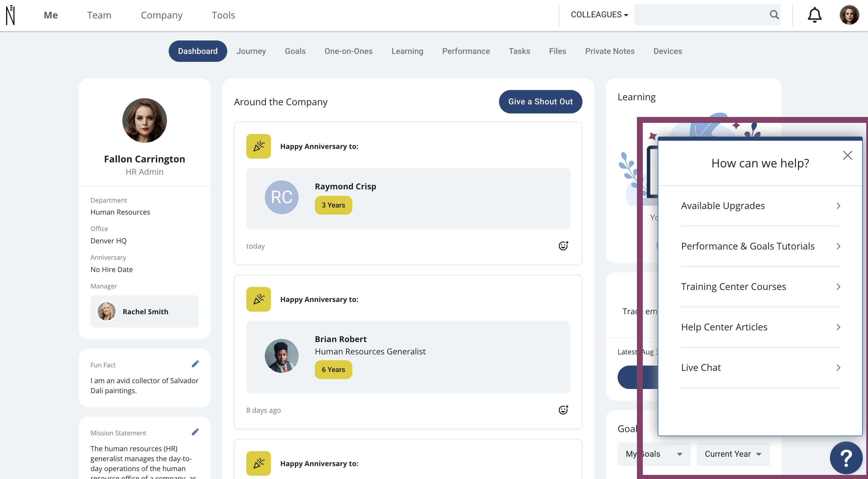Open the Me top navigation menu
The height and width of the screenshot is (479, 868).
(x=51, y=15)
